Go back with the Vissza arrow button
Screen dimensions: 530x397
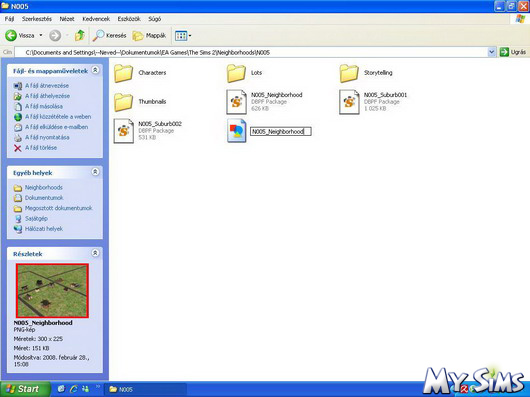[20, 35]
